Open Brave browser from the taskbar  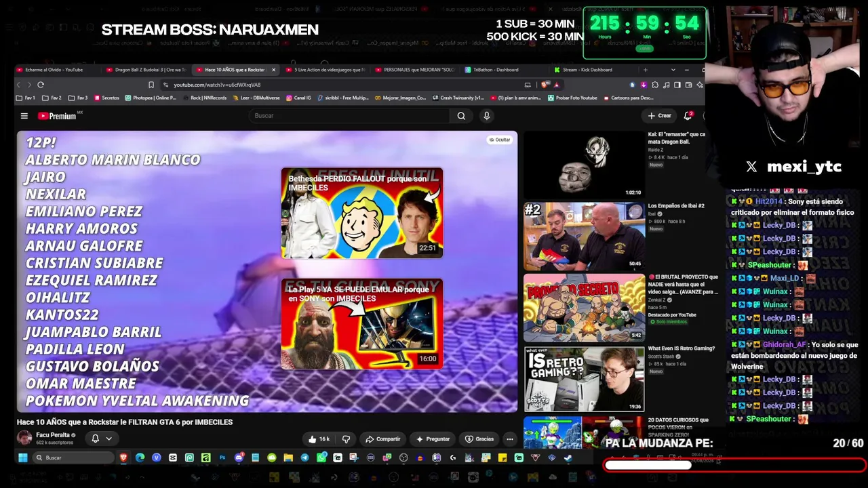pos(123,457)
